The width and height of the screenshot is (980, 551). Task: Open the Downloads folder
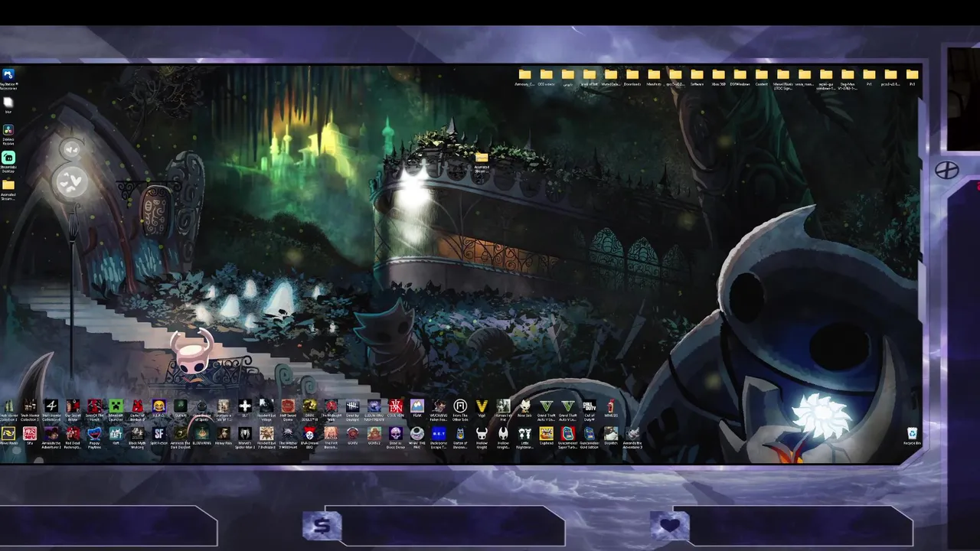tap(632, 77)
